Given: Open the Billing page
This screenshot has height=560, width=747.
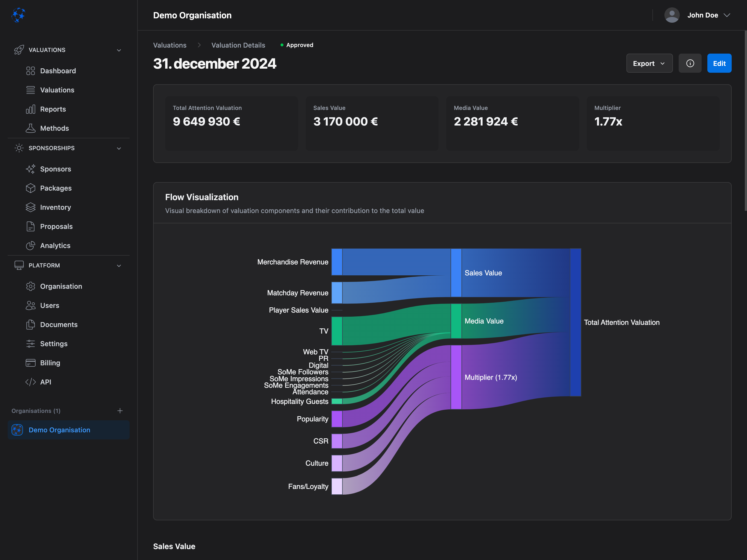Looking at the screenshot, I should (50, 363).
